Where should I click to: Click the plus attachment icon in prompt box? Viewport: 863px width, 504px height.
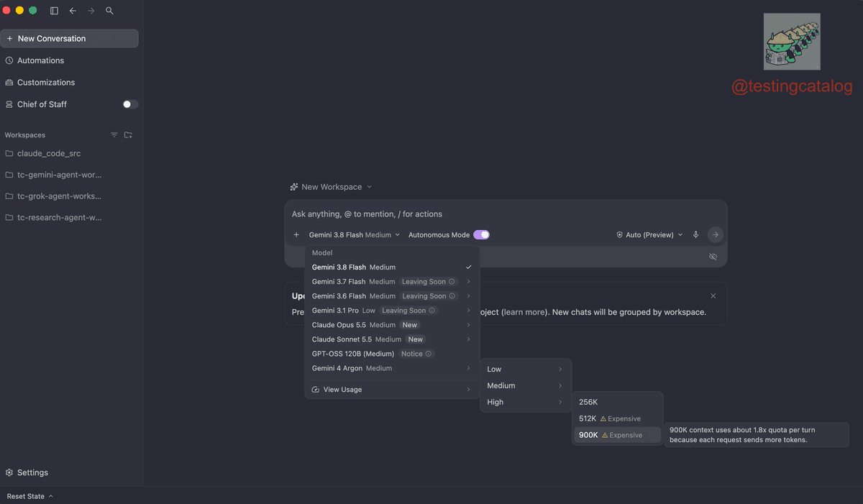coord(296,234)
